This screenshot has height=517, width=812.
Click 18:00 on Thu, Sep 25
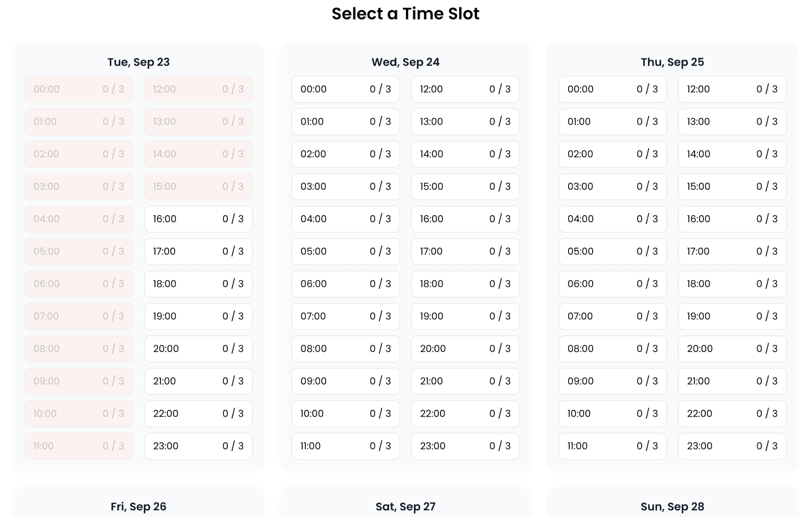pos(732,284)
